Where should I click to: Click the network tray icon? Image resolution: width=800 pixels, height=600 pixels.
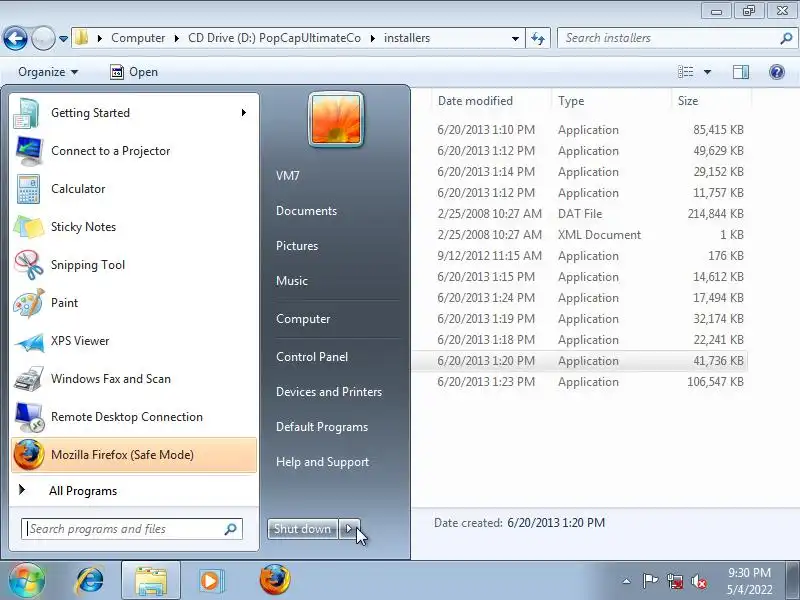click(674, 581)
